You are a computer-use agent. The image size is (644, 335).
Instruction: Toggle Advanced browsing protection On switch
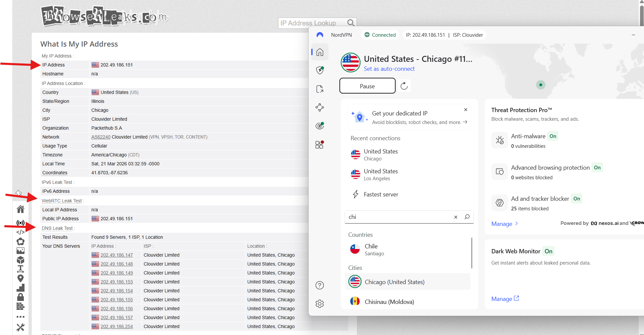point(597,168)
